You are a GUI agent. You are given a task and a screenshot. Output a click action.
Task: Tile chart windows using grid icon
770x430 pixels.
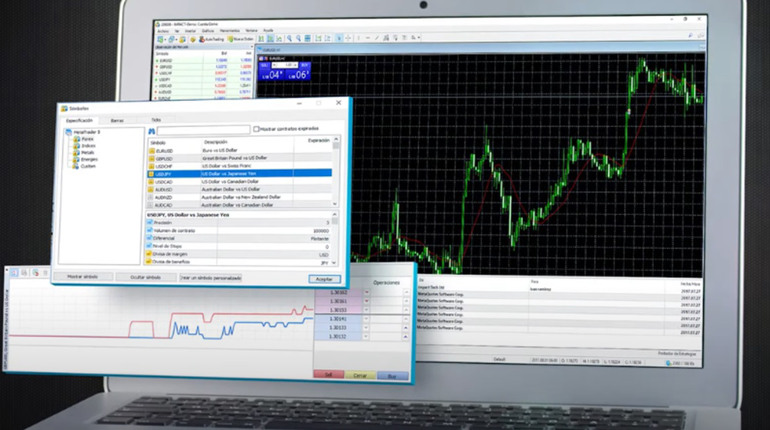tap(307, 38)
